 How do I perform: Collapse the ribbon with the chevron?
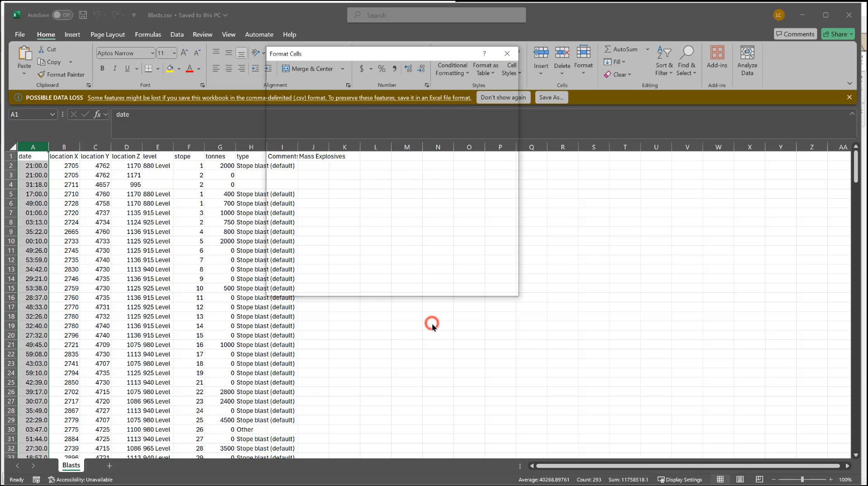(x=849, y=83)
